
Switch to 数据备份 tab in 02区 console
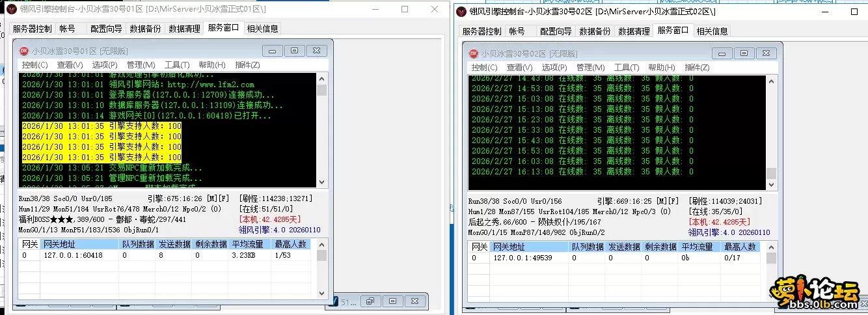click(x=595, y=31)
